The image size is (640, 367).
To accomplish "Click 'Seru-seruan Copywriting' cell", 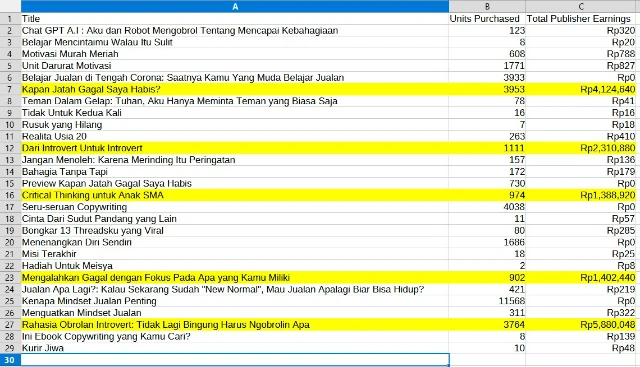I will [x=235, y=207].
